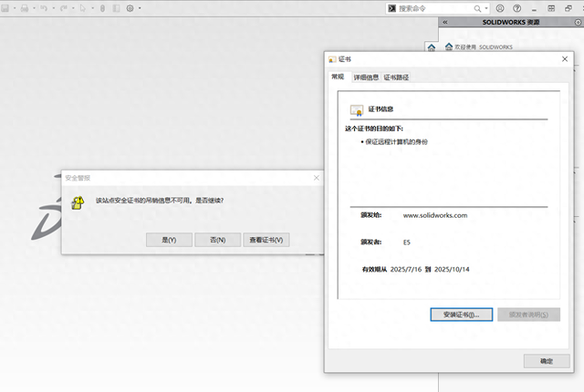Open the Save dropdown arrow
The width and height of the screenshot is (584, 392).
point(15,8)
